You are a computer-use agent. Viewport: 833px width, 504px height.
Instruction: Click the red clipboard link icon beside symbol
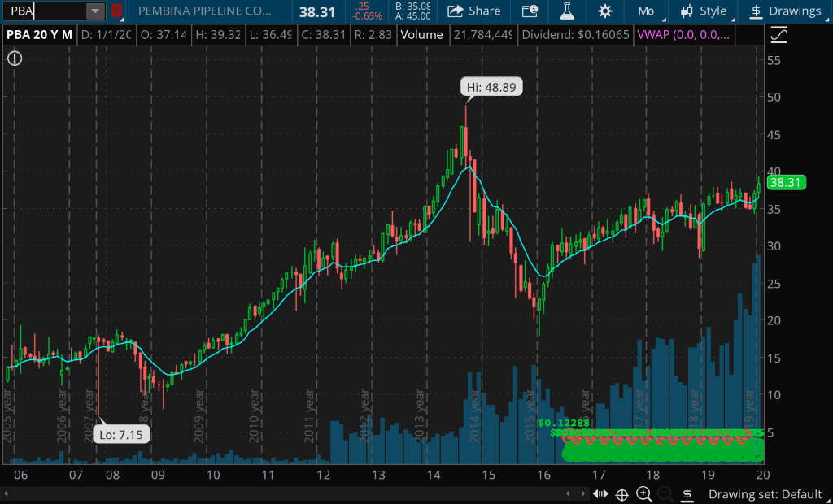[x=116, y=11]
